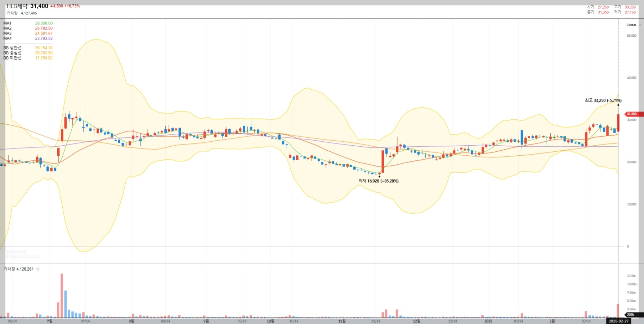Click BB lower value 17,250.82
Image resolution: width=644 pixels, height=324 pixels.
click(x=44, y=58)
